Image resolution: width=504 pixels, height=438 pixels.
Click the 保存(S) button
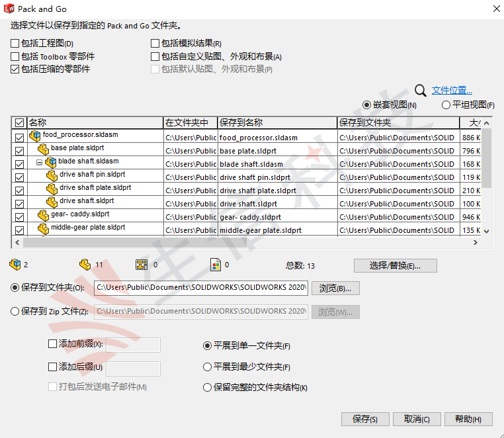[x=365, y=419]
